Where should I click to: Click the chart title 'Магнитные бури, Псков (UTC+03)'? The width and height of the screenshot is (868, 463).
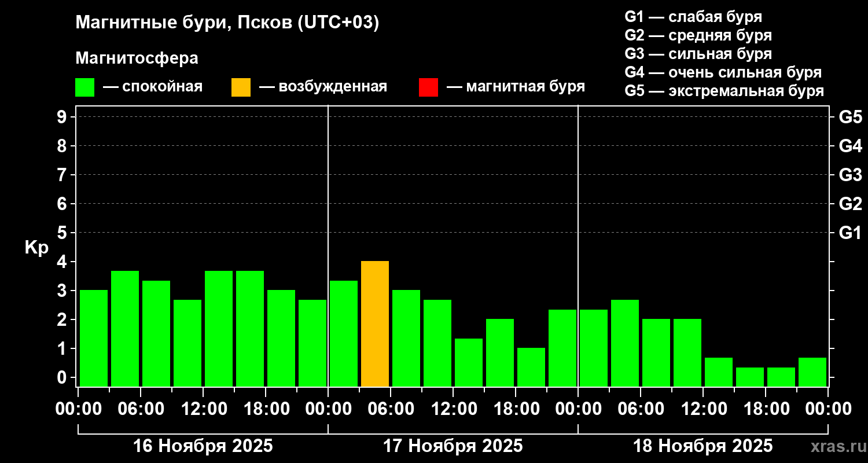[x=227, y=23]
